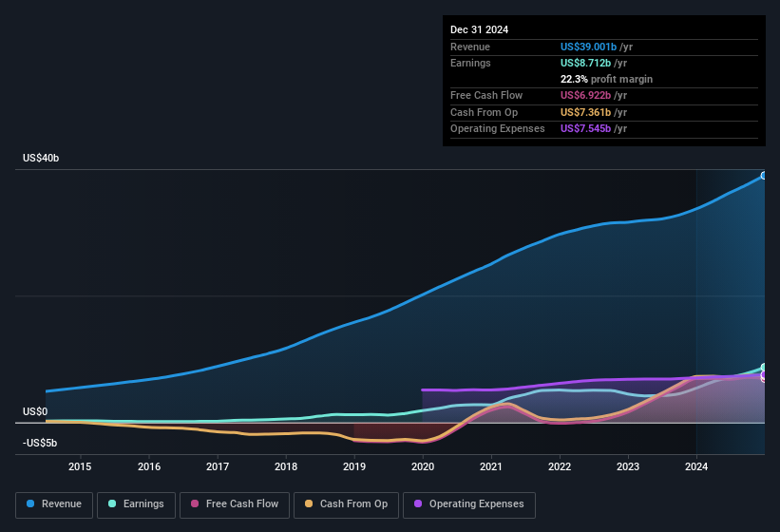Click the 22.3% profit margin text
The height and width of the screenshot is (532, 780).
[606, 79]
